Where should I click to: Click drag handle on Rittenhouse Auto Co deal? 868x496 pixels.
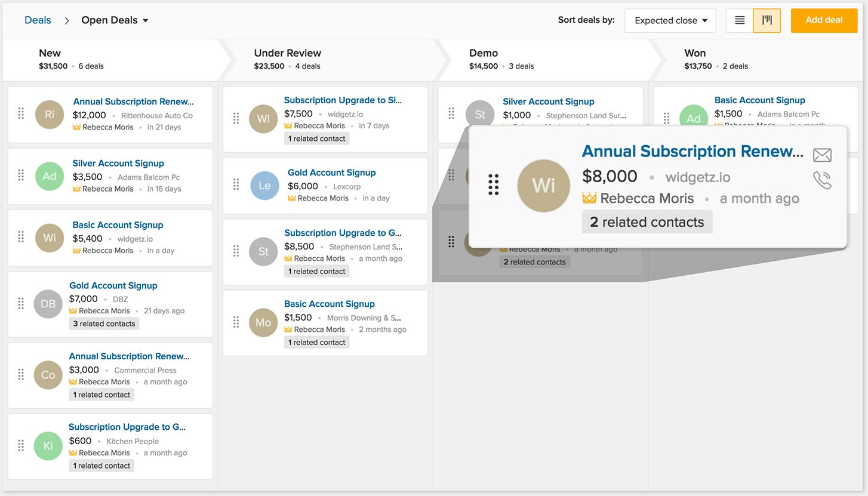click(x=21, y=113)
